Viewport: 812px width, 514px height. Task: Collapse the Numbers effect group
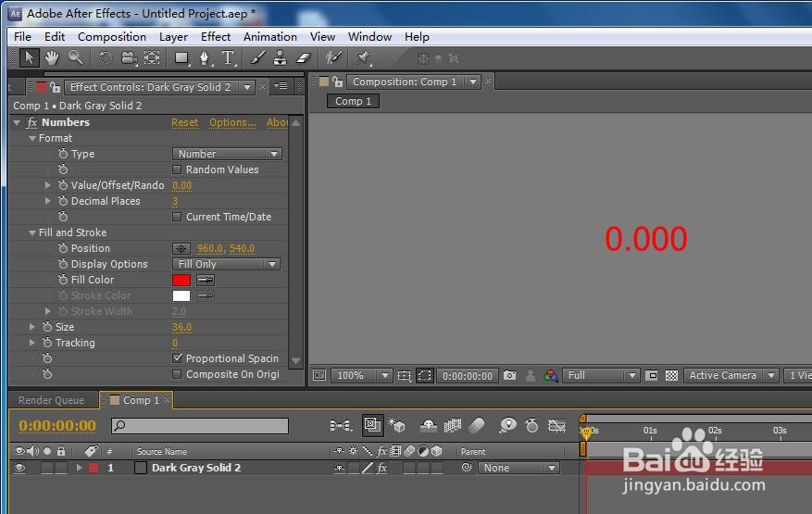(x=17, y=123)
